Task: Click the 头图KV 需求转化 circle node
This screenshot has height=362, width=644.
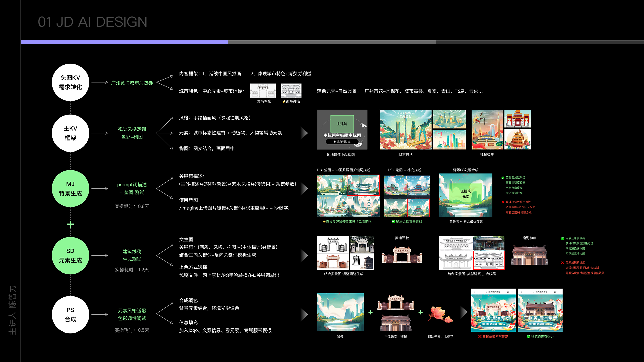Action: click(x=70, y=82)
